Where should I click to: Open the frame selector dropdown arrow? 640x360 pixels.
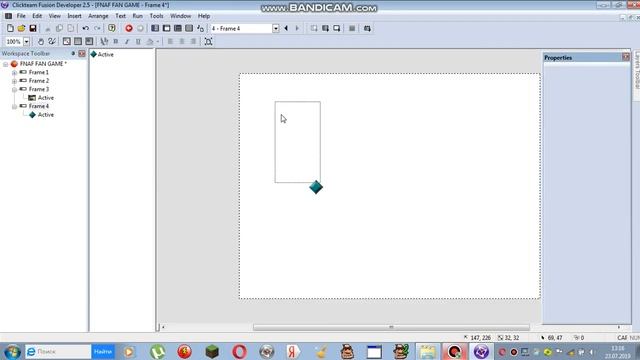tap(276, 29)
